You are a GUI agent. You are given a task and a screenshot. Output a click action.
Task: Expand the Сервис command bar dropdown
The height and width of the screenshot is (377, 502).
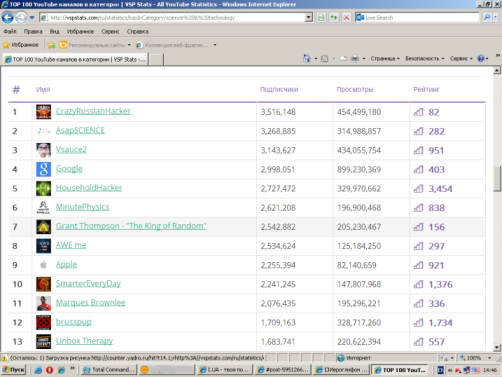click(x=461, y=59)
